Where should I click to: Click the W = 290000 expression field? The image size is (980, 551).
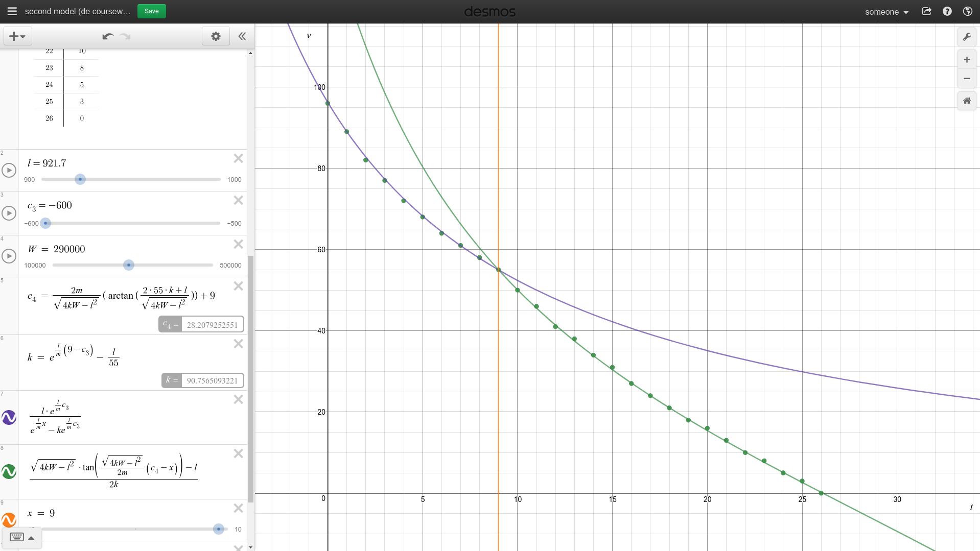(x=56, y=249)
